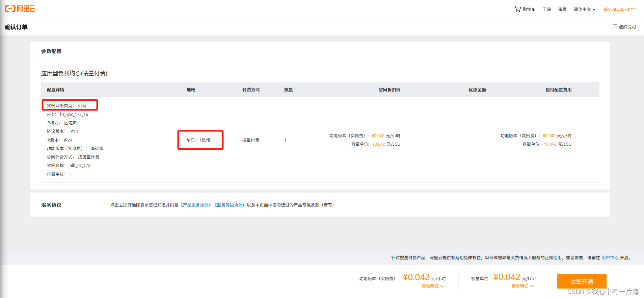Click the 按量付费 payment method cell

point(251,140)
